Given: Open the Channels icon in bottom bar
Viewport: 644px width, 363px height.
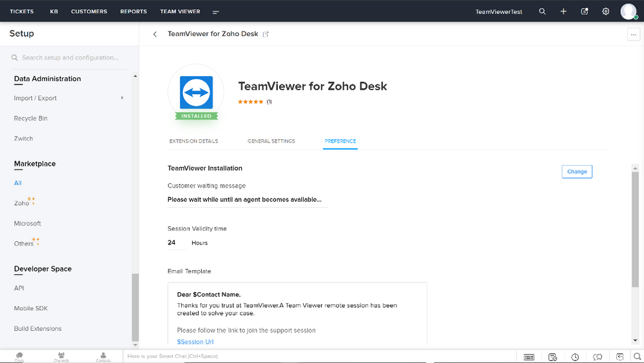Looking at the screenshot, I should (61, 357).
